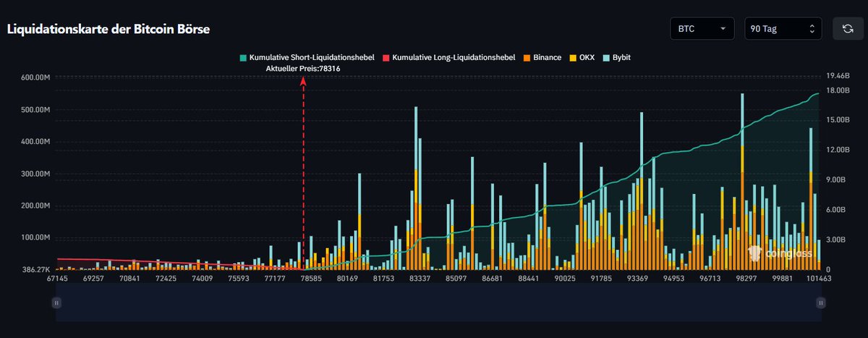Click the 78585 price axis label
The height and width of the screenshot is (338, 868).
[311, 279]
